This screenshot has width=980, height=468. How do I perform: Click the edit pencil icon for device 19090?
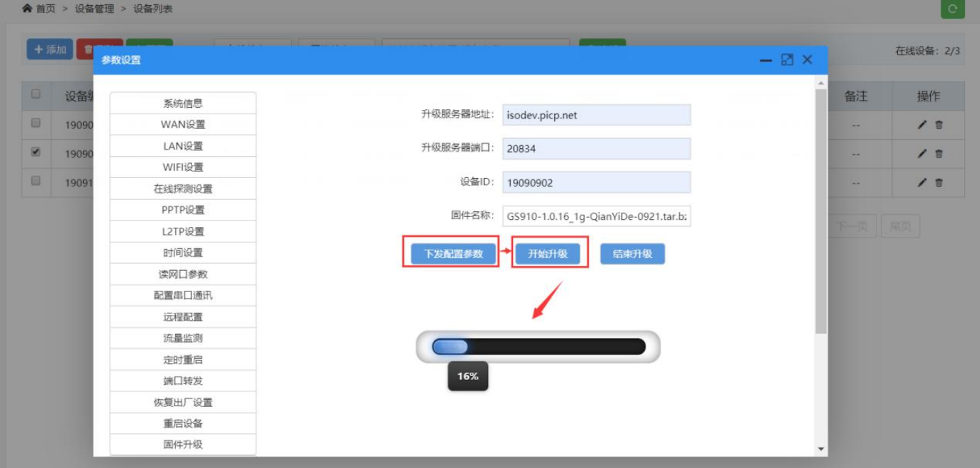923,123
